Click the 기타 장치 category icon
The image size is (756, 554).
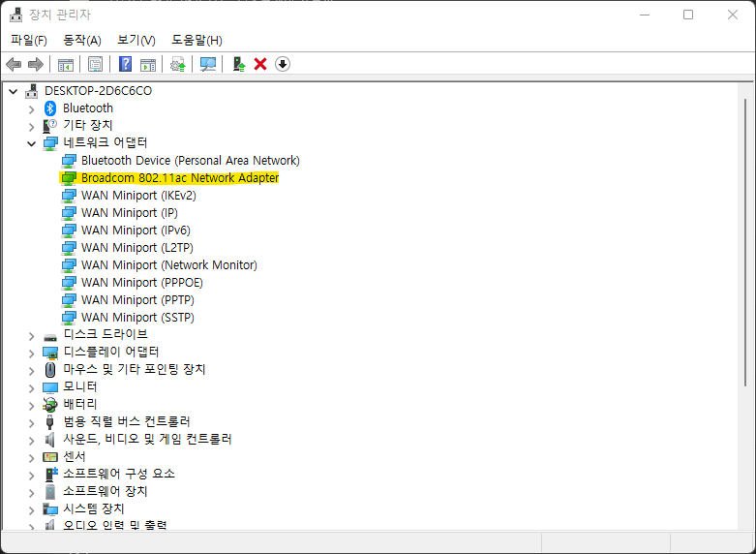coord(50,126)
